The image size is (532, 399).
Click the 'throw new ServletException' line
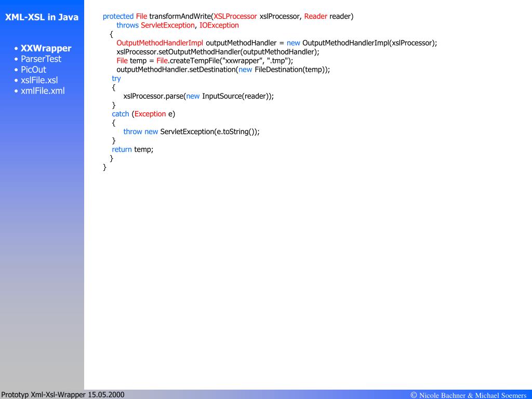click(x=191, y=131)
